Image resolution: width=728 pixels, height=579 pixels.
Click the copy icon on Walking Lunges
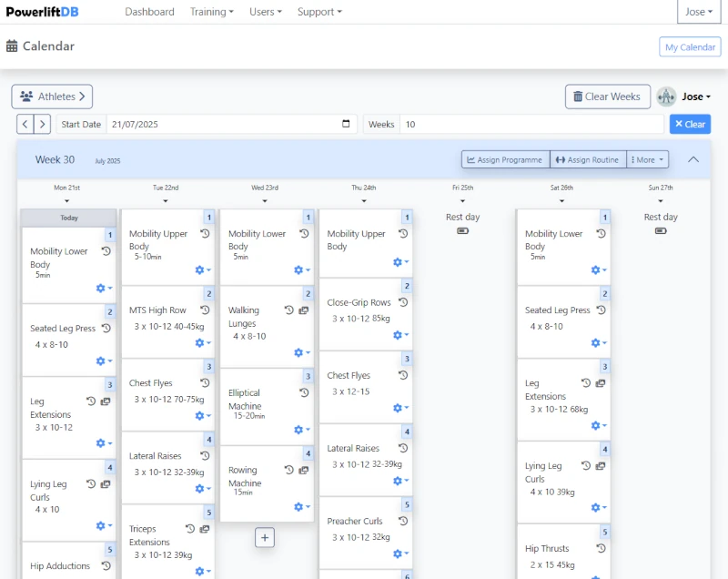click(304, 310)
